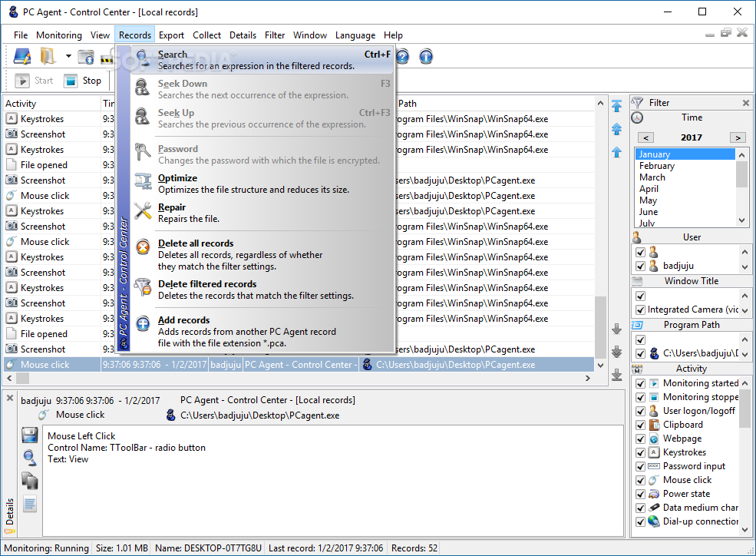Toggle the C:\Users\badjuju program path checkbox

640,354
